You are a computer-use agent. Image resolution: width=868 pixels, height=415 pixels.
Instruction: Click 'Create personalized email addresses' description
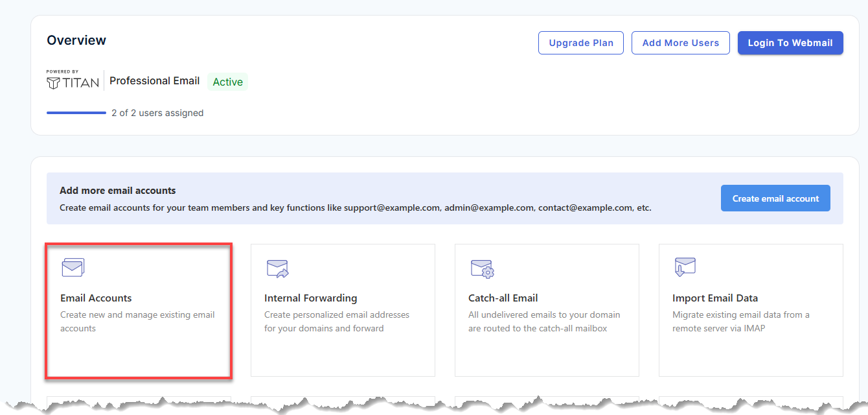pos(337,322)
